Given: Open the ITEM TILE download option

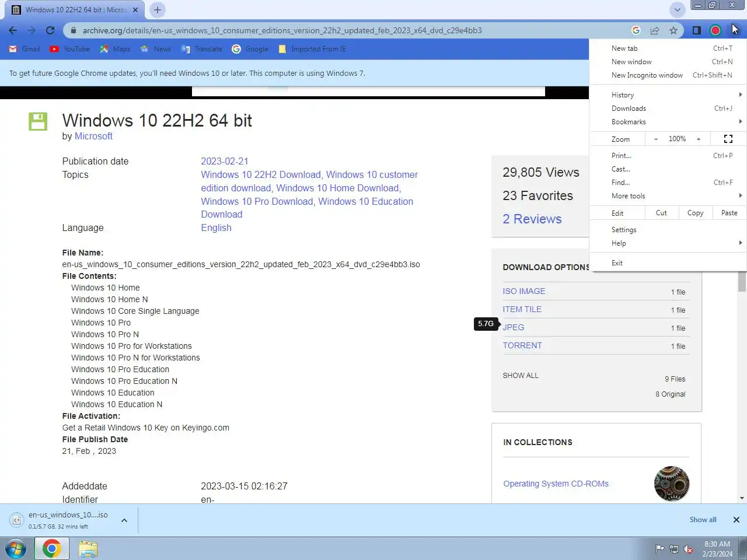Looking at the screenshot, I should (522, 309).
